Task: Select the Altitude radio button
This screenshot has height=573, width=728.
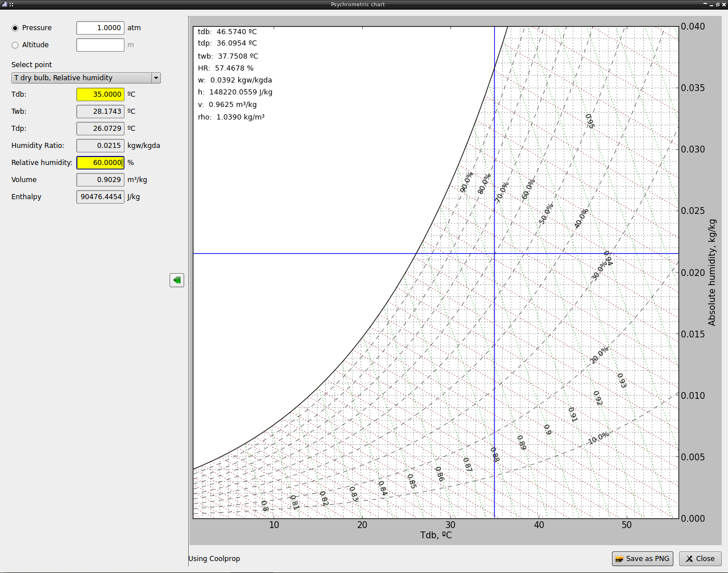Action: (x=14, y=44)
